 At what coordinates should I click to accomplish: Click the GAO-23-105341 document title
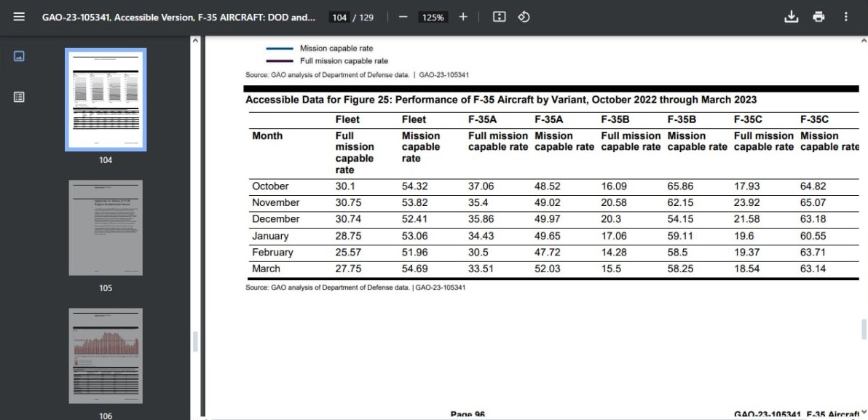coord(179,17)
